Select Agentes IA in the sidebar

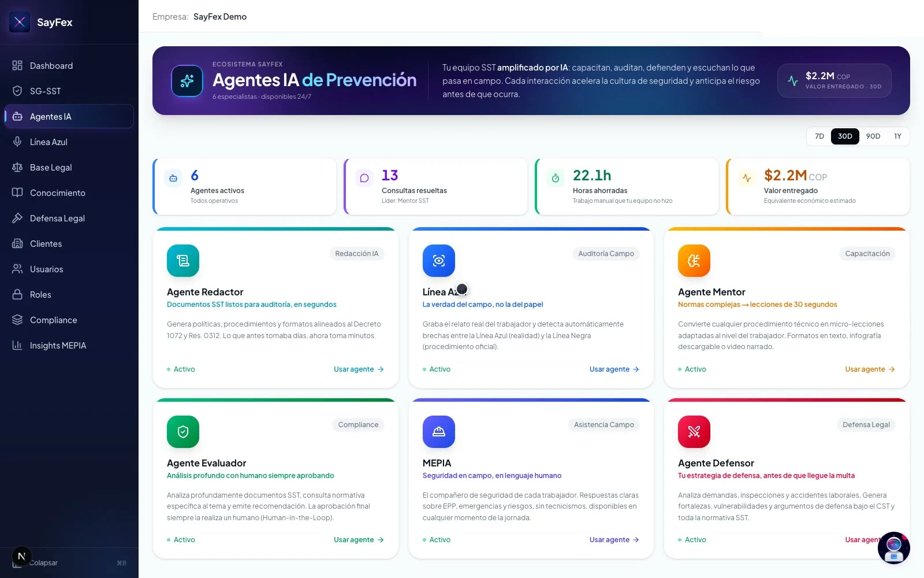pos(69,117)
